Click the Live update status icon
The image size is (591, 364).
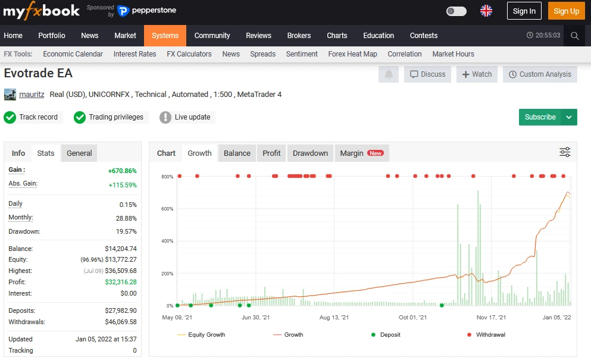click(165, 117)
